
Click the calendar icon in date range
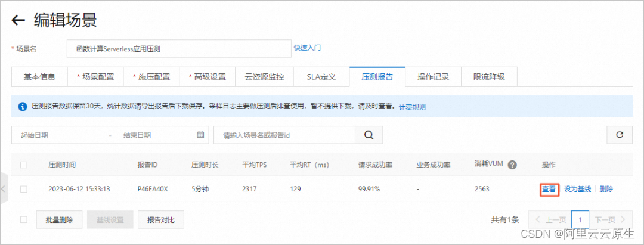(x=200, y=135)
